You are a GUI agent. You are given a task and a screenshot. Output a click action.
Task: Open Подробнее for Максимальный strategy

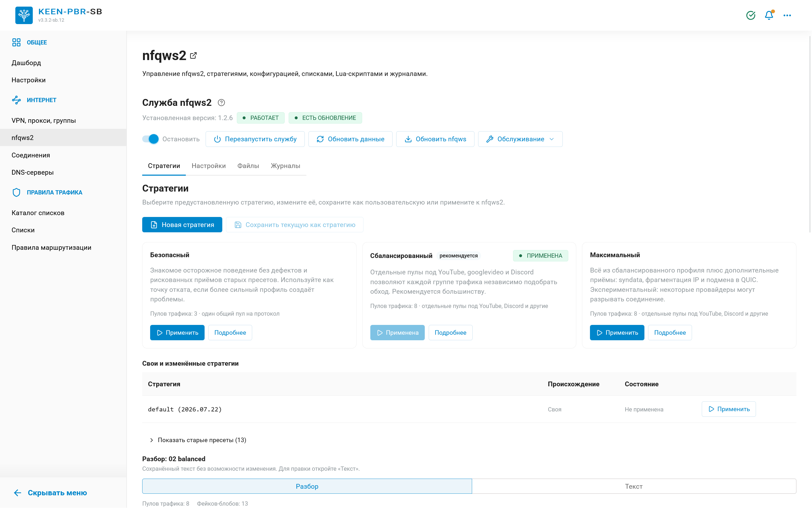670,333
